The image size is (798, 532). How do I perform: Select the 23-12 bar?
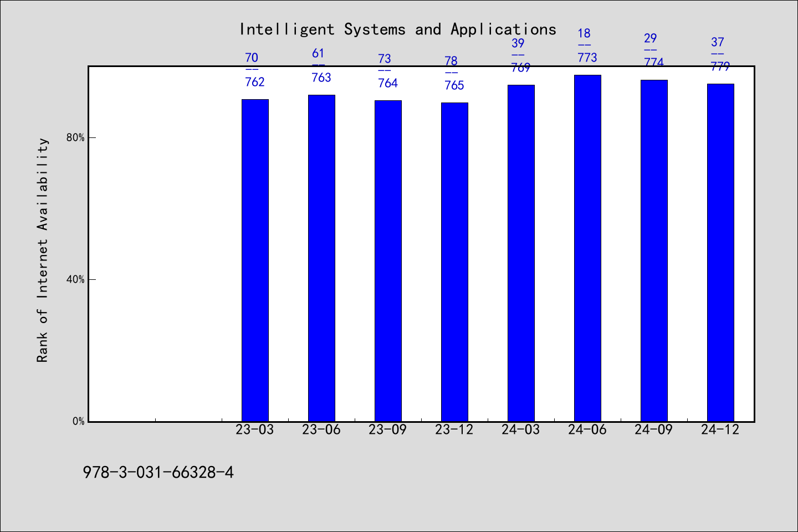[454, 262]
